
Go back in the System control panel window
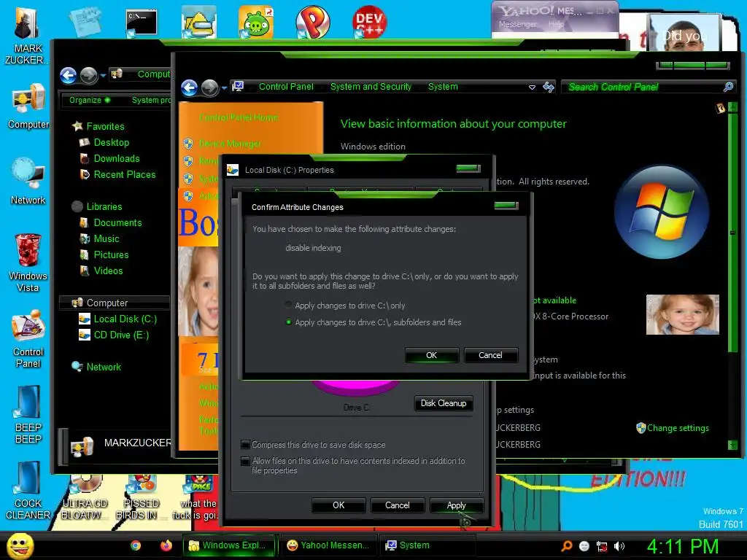click(x=190, y=87)
